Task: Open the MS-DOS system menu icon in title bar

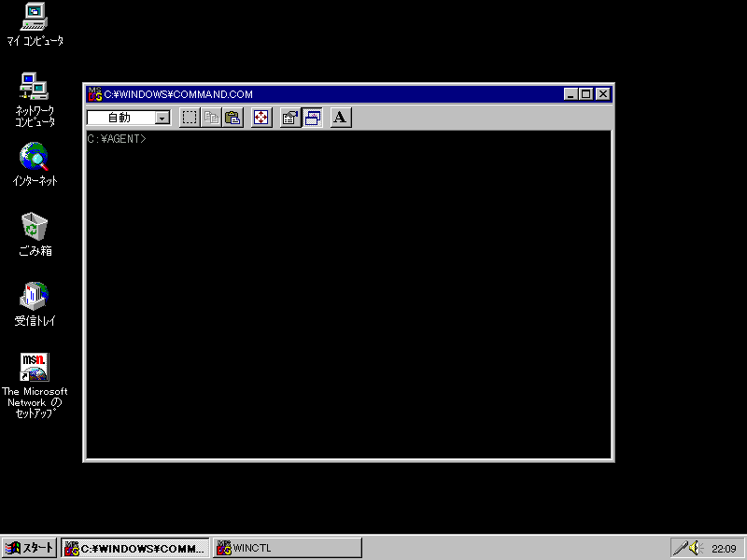Action: pos(95,94)
